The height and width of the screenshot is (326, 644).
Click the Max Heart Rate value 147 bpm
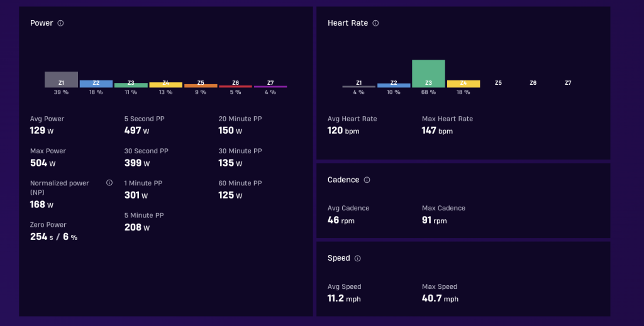438,131
